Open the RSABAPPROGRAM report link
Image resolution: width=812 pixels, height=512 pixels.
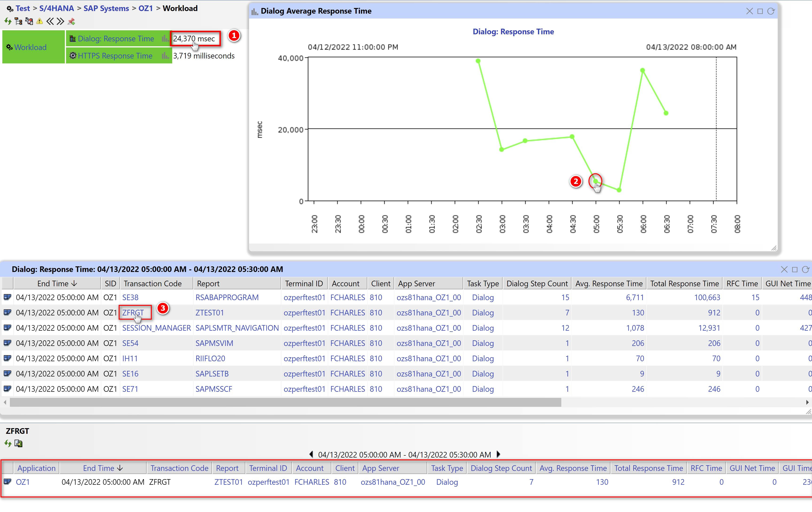tap(227, 297)
